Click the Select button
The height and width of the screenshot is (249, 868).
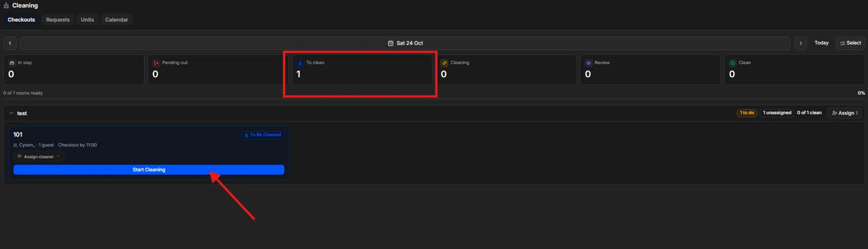[x=850, y=43]
